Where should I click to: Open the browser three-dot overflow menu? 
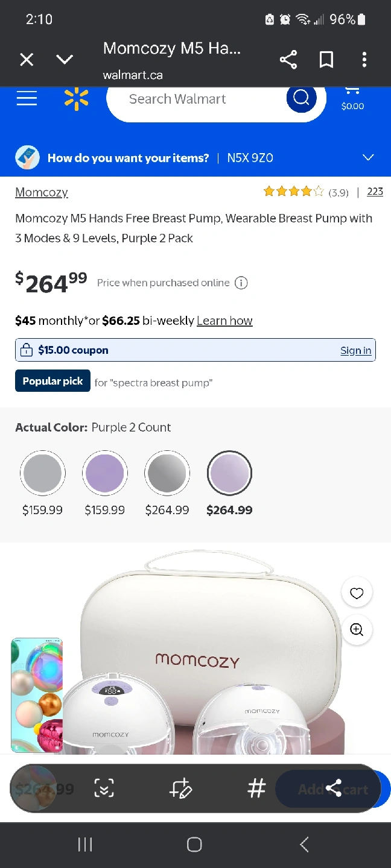pos(364,60)
